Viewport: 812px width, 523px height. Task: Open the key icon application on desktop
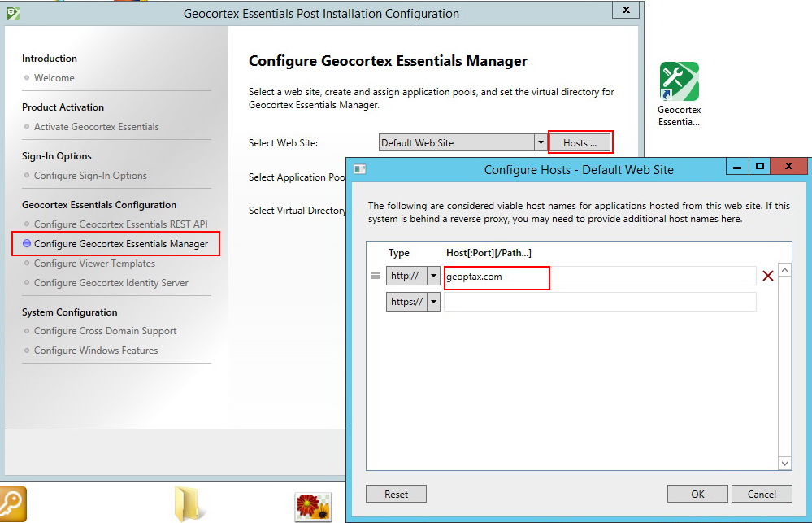tap(12, 503)
